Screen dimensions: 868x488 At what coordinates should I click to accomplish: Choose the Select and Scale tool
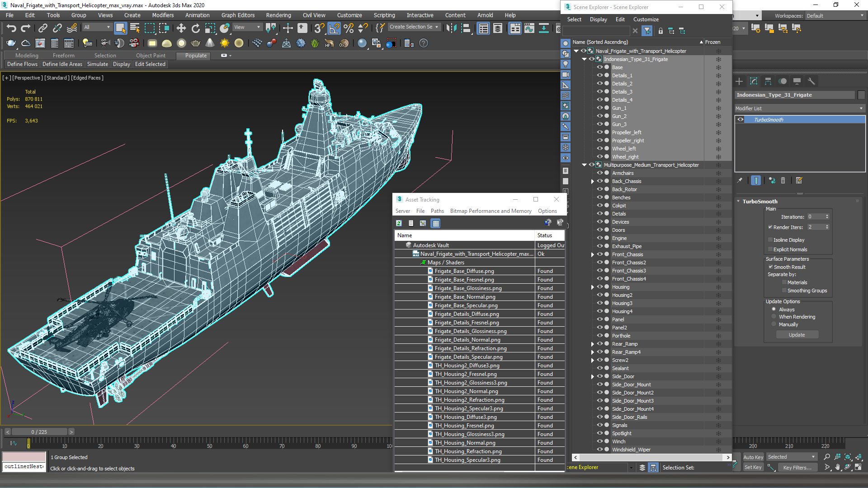point(210,28)
